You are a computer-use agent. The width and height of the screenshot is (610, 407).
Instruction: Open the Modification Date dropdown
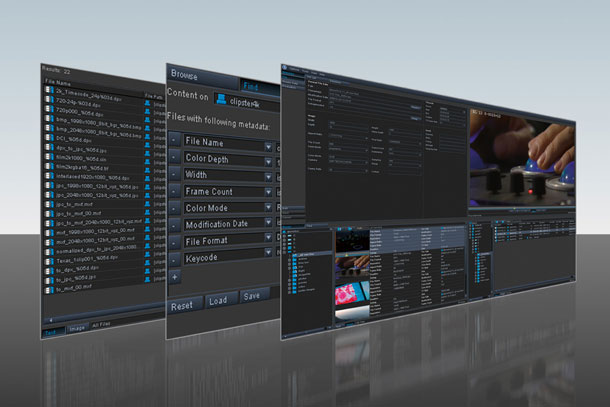pos(268,222)
